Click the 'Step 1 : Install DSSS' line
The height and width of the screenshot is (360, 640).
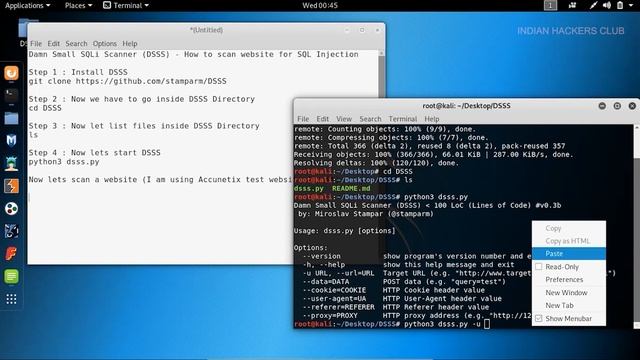click(x=78, y=72)
